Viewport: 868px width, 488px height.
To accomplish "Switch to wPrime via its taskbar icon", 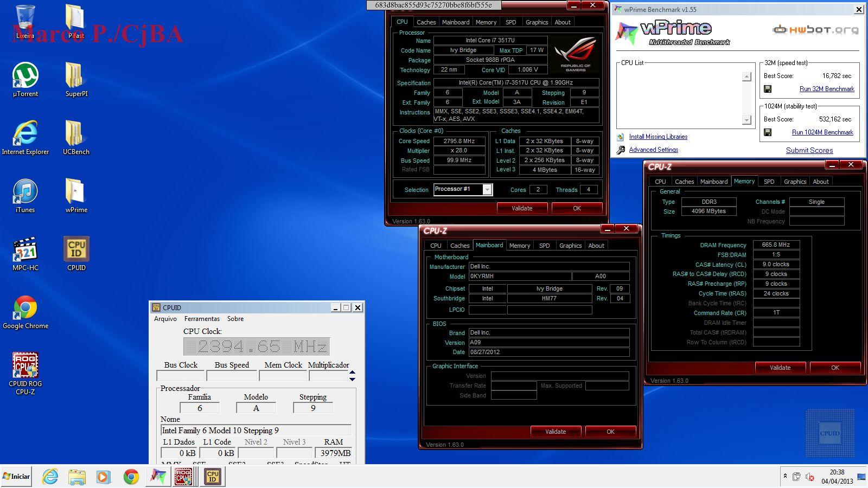I will pos(158,477).
